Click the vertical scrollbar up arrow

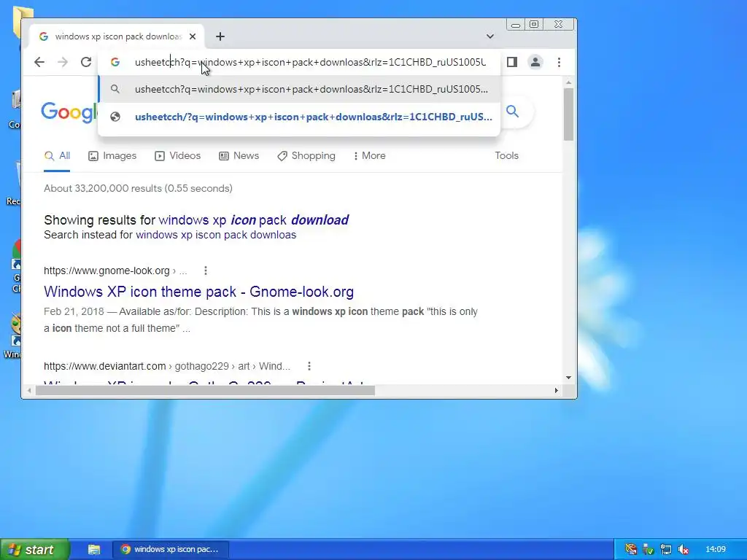coord(568,83)
